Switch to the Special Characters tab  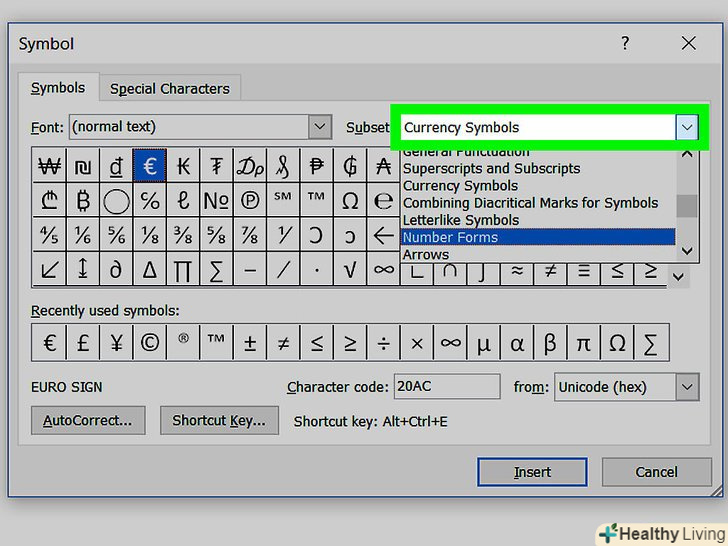pos(170,88)
